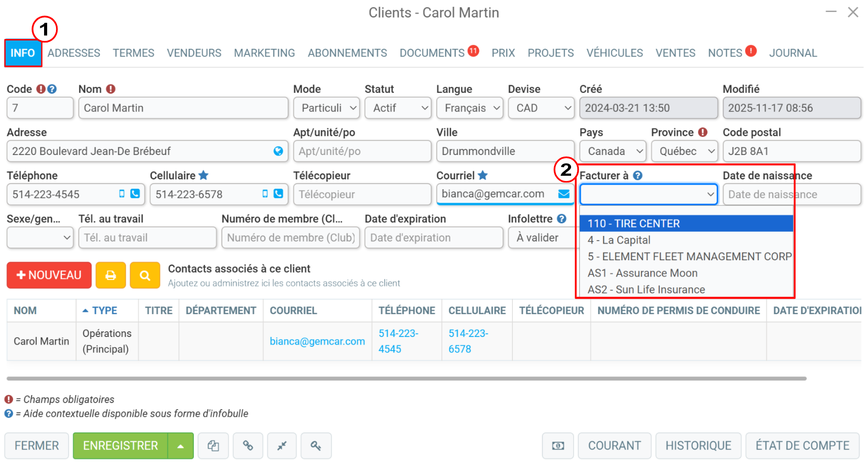Click phone call icon in Téléphone field

click(135, 193)
